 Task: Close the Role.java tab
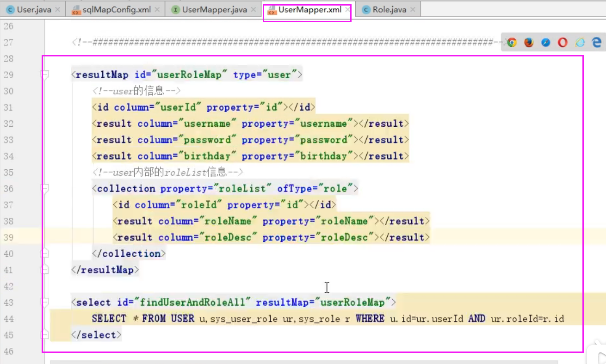[x=413, y=9]
